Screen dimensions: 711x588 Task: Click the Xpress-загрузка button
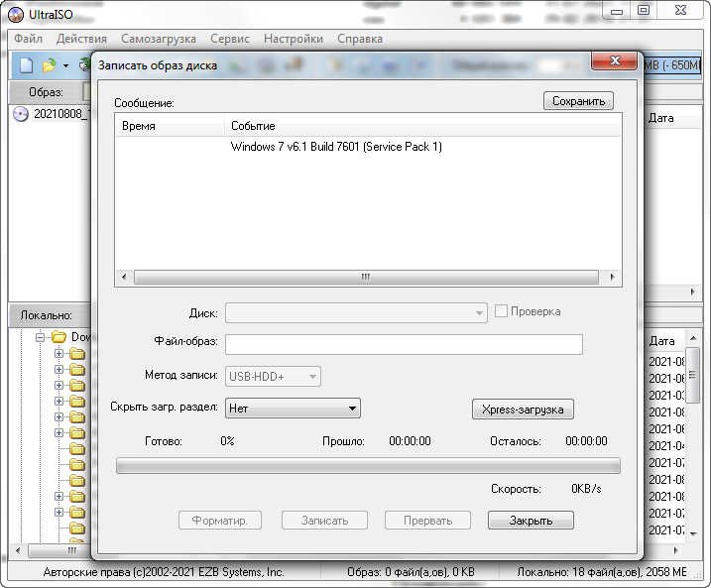click(x=523, y=410)
